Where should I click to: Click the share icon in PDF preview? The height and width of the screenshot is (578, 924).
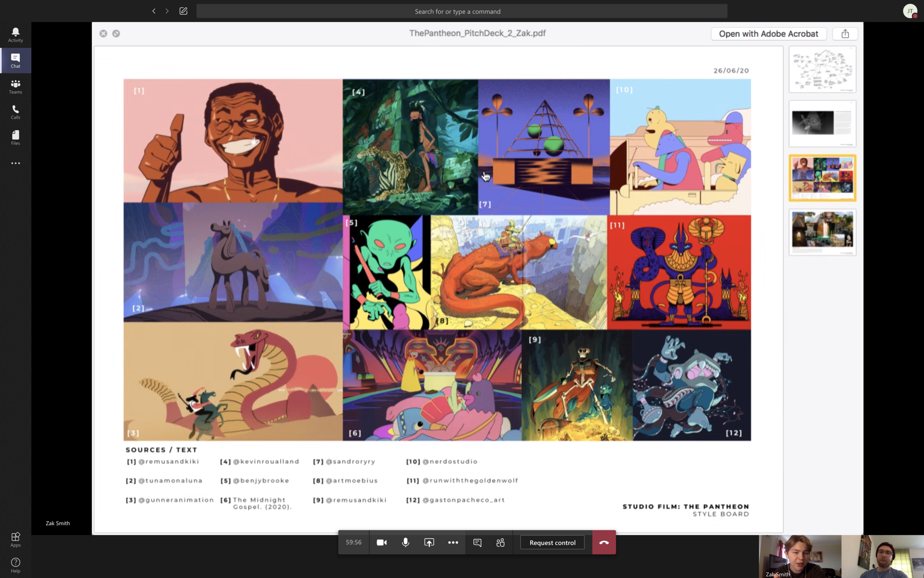[x=845, y=34]
